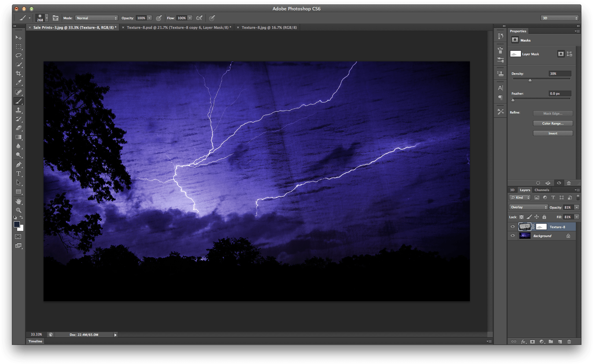Hide the Background layer
Viewport: 593px width, 364px height.
click(513, 236)
